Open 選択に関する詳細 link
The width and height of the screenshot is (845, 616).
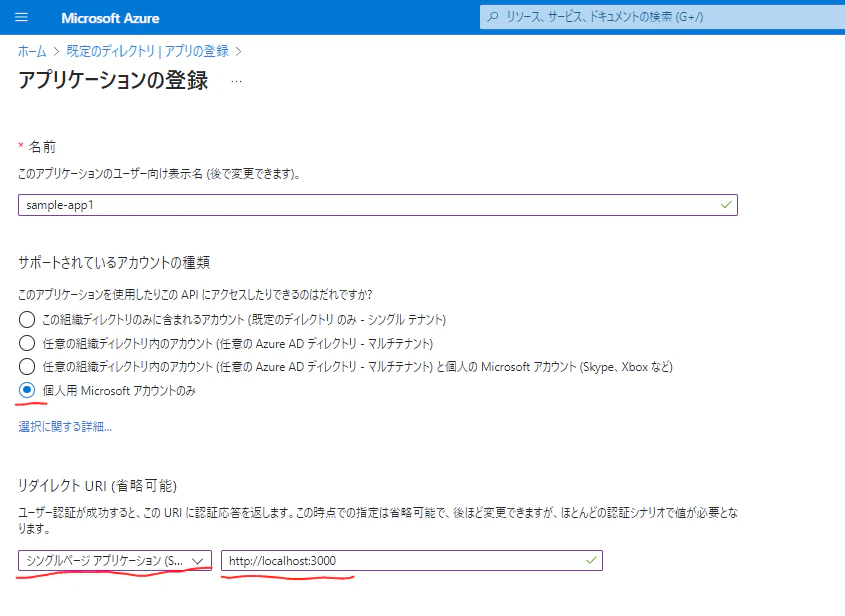65,427
